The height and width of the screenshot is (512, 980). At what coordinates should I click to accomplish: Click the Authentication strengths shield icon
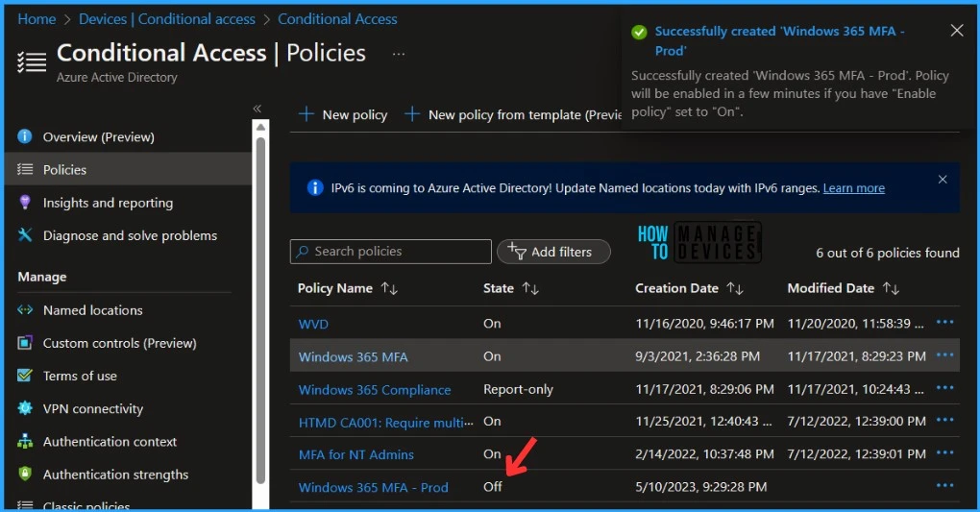click(24, 474)
